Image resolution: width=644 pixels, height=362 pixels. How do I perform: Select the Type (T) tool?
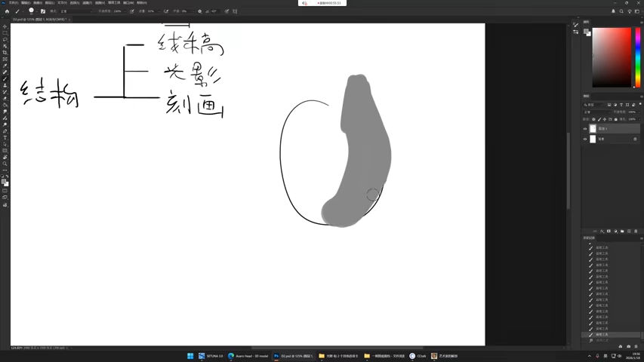tap(5, 138)
